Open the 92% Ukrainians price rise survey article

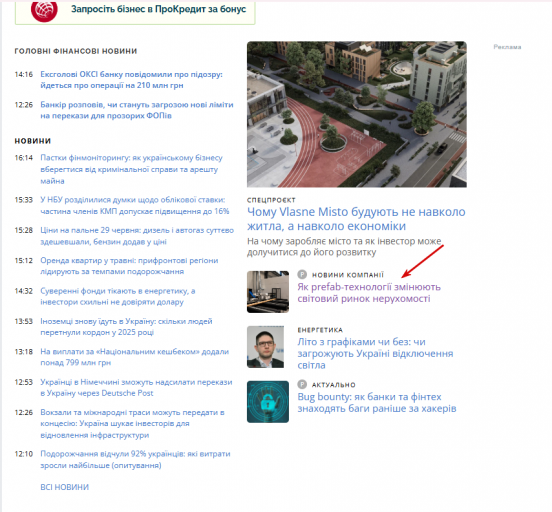(135, 459)
